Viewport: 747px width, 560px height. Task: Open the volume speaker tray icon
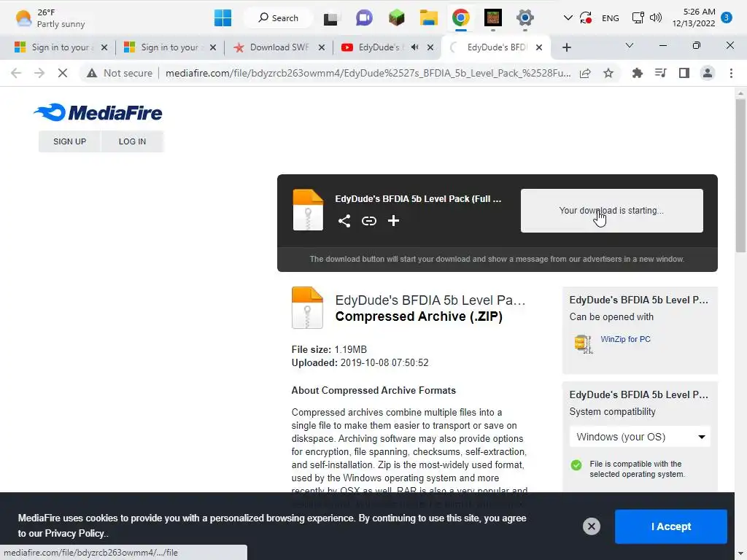[x=656, y=18]
